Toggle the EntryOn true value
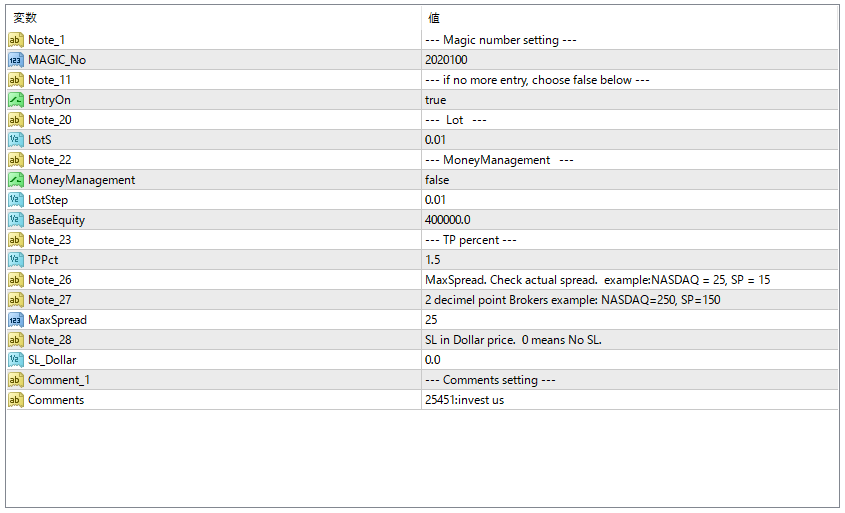Viewport: 845px width, 513px height. [436, 100]
